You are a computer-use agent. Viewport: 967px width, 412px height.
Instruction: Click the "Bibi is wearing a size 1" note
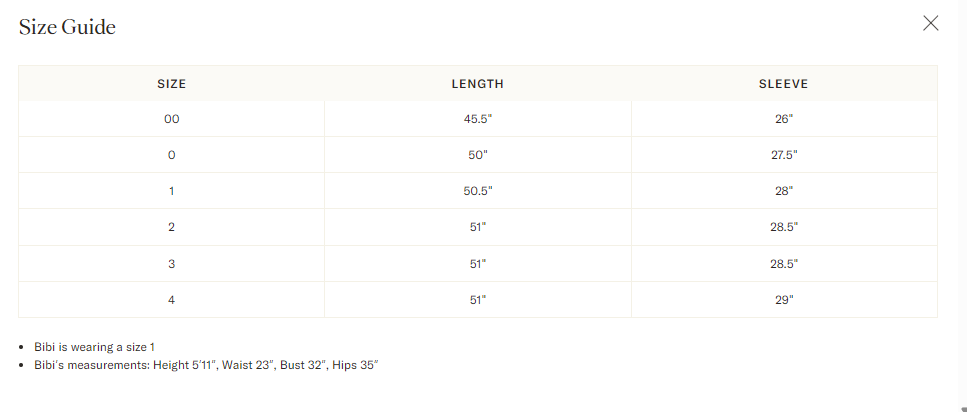click(x=94, y=347)
